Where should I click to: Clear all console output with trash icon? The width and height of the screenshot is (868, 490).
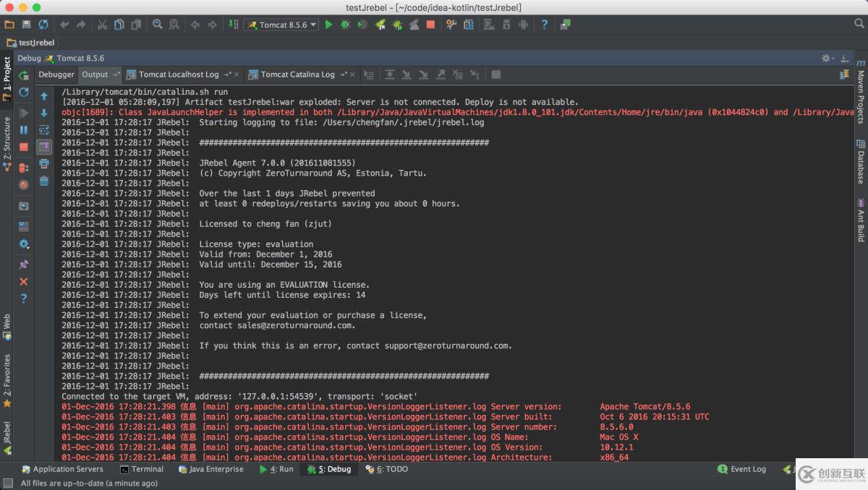tap(44, 181)
